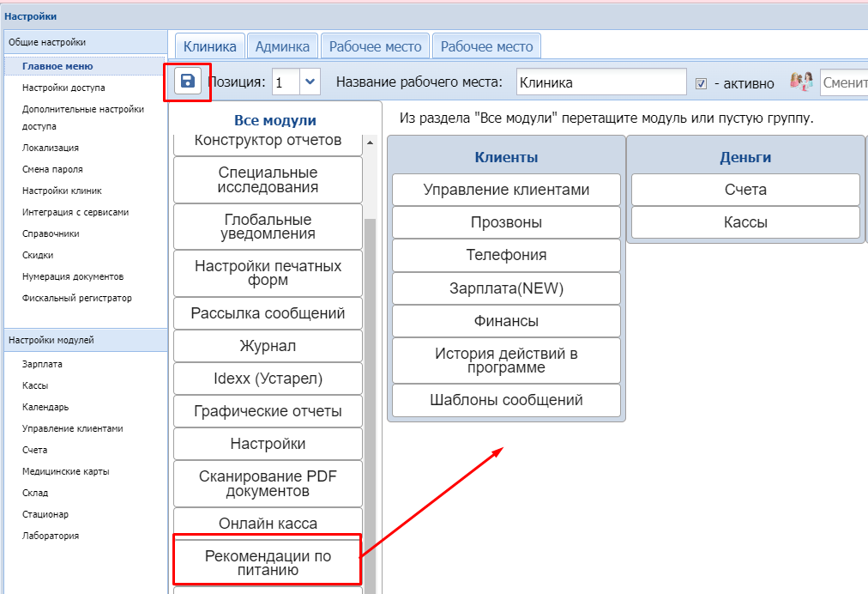Viewport: 868px width, 594px height.
Task: Select the Настройки печатных форм module
Action: [x=268, y=273]
